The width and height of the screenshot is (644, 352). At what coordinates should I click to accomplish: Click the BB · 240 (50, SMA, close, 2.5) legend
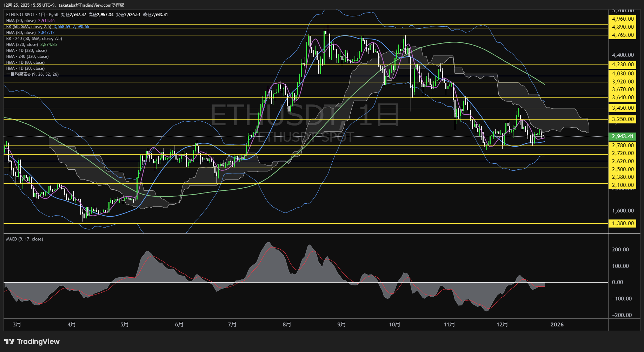click(x=34, y=39)
